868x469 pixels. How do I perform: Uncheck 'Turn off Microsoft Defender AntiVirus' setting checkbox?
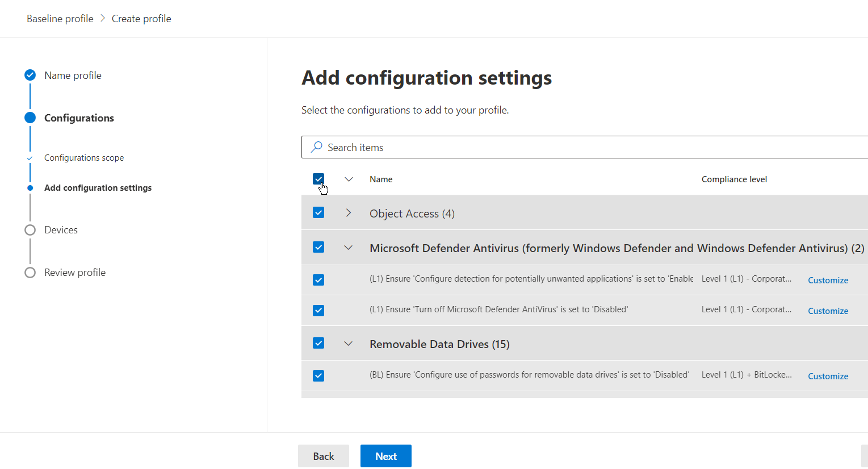[318, 311]
